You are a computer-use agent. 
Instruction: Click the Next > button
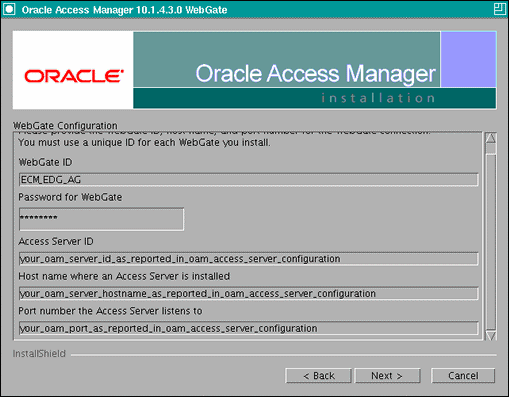[387, 376]
